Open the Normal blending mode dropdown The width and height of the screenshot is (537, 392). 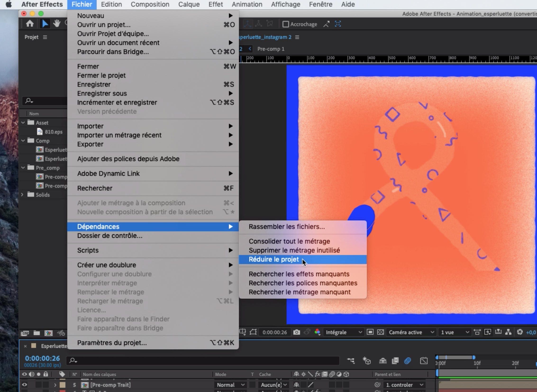[230, 385]
